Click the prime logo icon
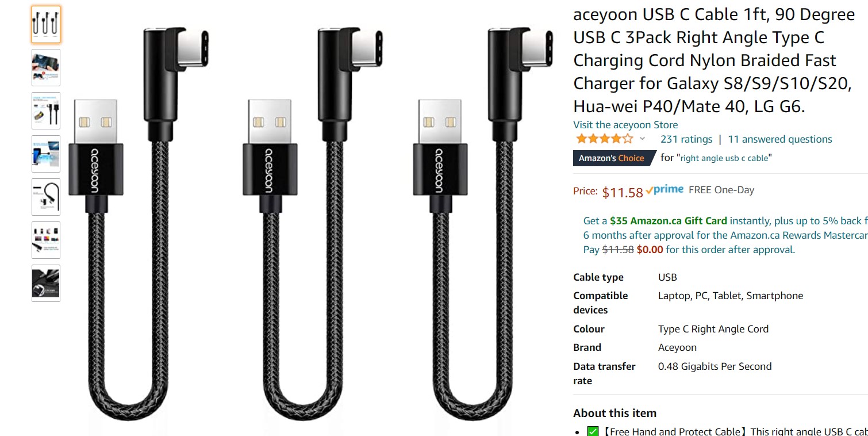868x436 pixels. pos(665,190)
